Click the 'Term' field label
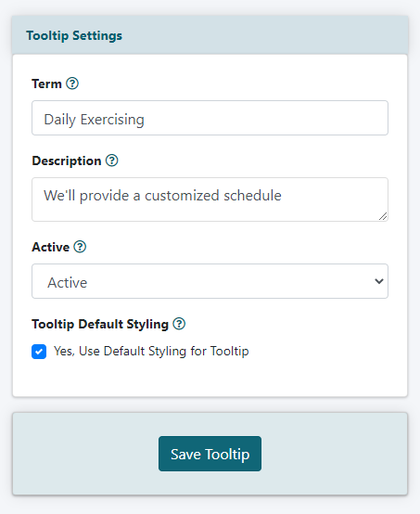Image resolution: width=420 pixels, height=514 pixels. 46,84
